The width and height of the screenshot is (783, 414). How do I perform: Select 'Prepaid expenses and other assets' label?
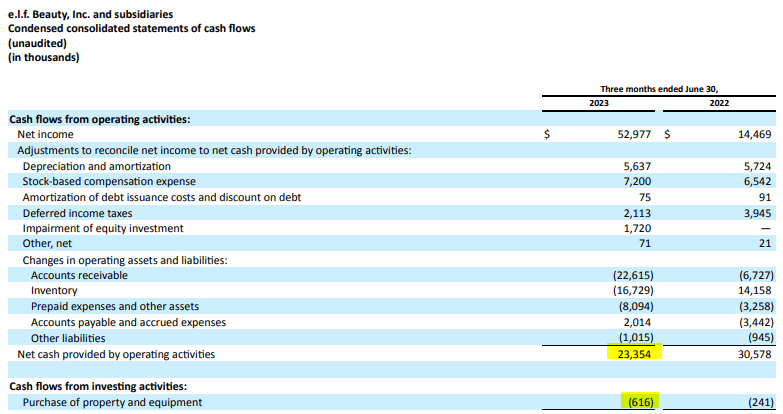[x=115, y=306]
